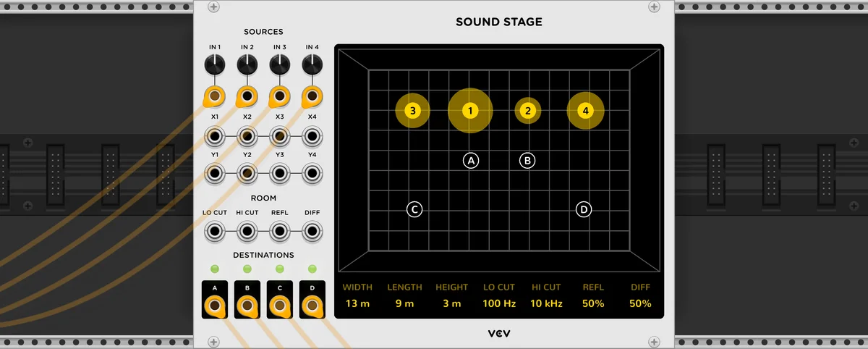Click the LO CUT value 100 Hz
Image resolution: width=868 pixels, height=349 pixels.
pyautogui.click(x=499, y=303)
